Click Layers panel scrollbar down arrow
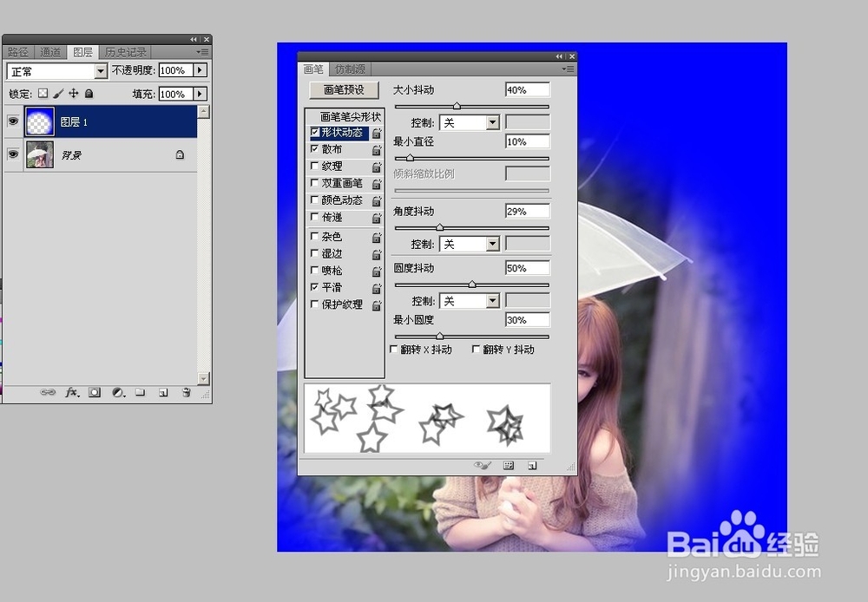 pyautogui.click(x=203, y=378)
